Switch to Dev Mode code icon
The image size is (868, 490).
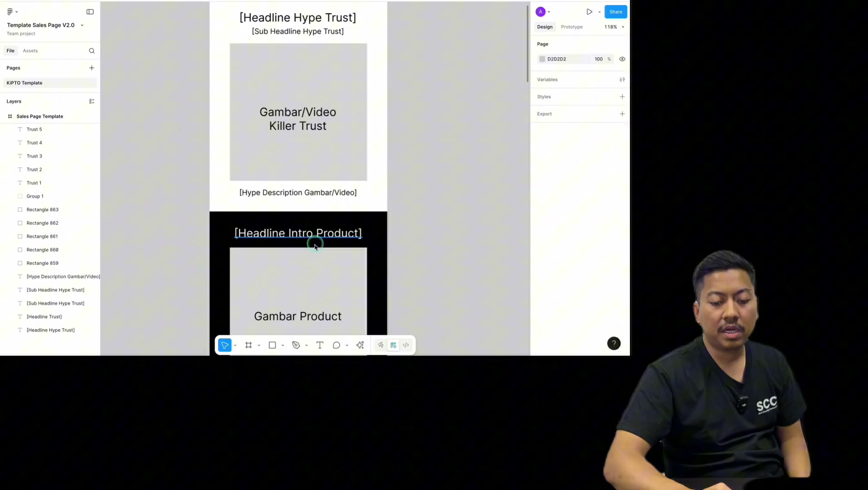(x=406, y=345)
